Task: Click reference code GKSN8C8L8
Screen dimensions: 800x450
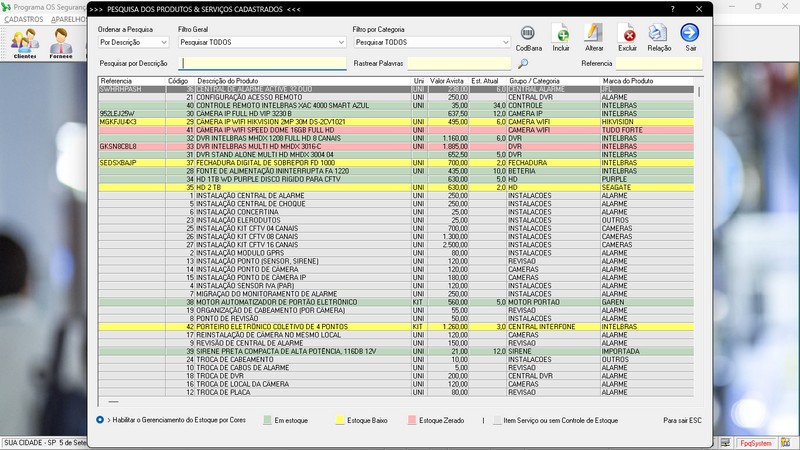Action: point(118,146)
